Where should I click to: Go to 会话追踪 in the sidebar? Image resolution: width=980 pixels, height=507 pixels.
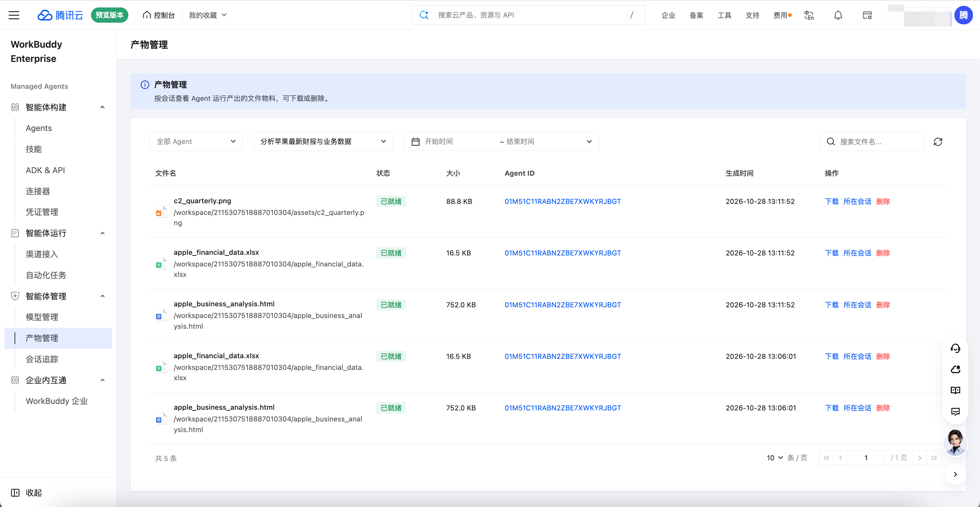coord(42,359)
